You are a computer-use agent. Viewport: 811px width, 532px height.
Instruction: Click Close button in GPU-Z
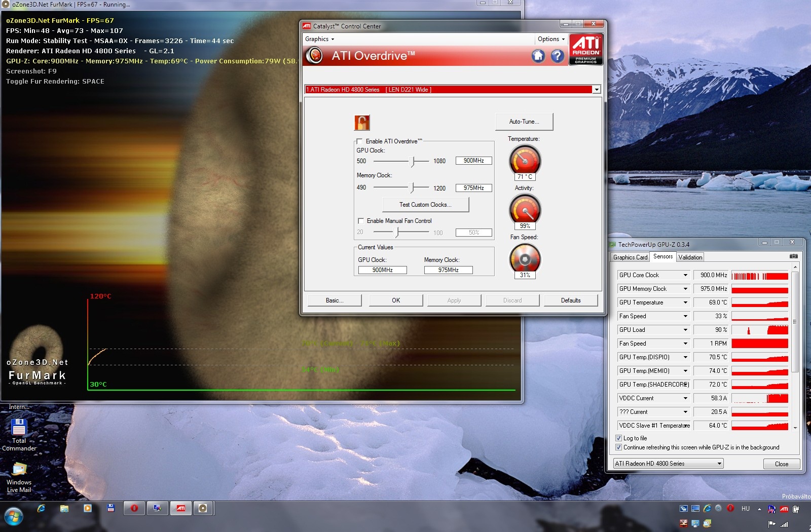click(782, 464)
